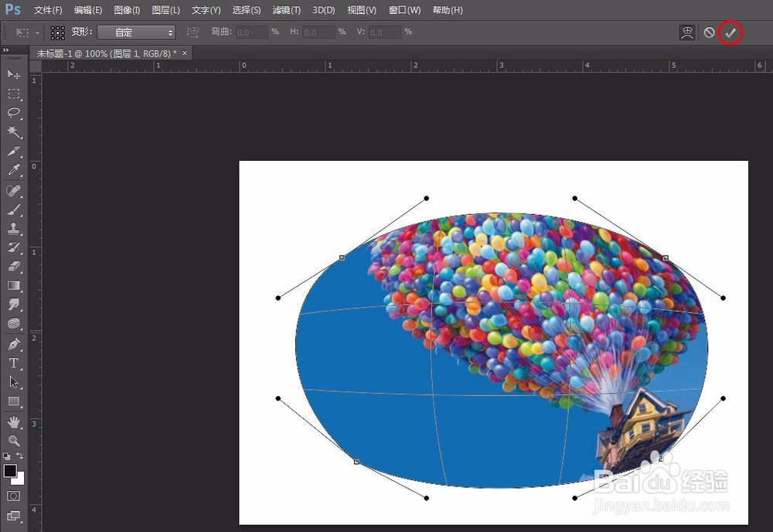
Task: Swap foreground and background colors
Action: [x=20, y=455]
